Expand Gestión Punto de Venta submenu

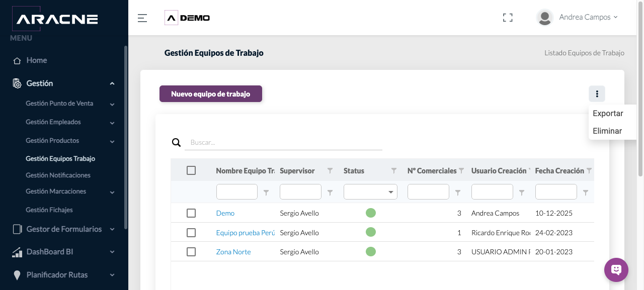tap(112, 104)
